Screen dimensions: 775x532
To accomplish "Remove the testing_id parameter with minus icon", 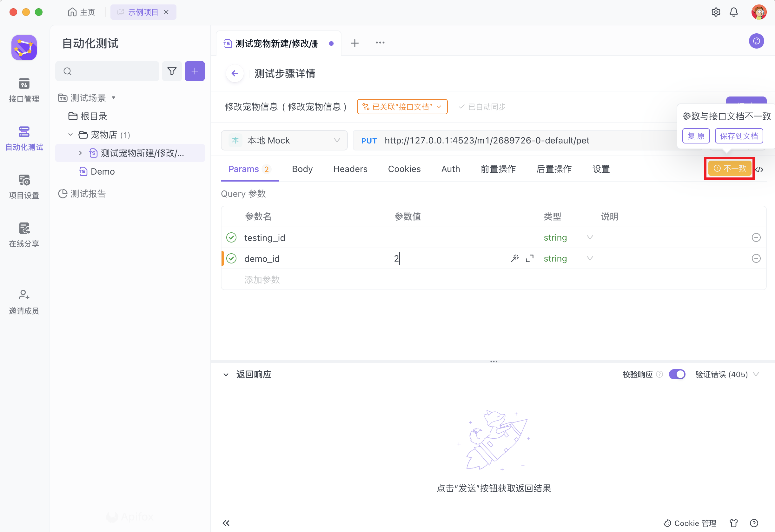I will [756, 237].
